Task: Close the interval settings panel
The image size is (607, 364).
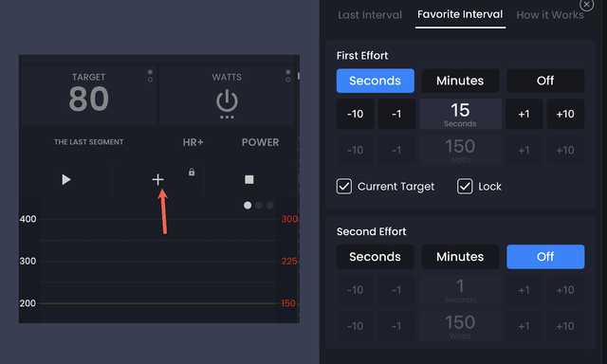Action: pos(586,5)
